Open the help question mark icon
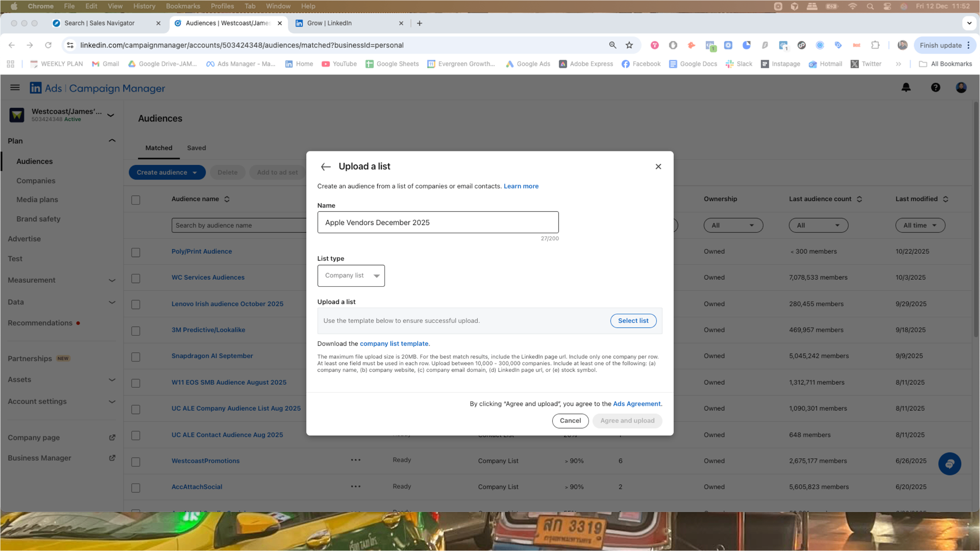The height and width of the screenshot is (551, 980). point(935,88)
